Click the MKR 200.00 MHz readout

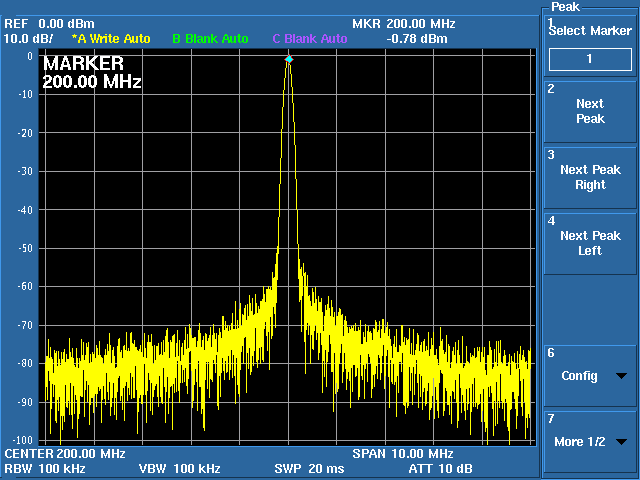(404, 24)
